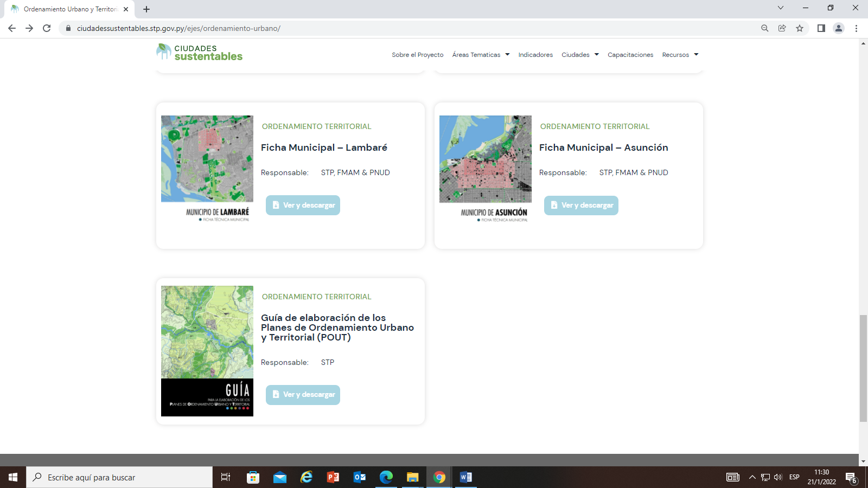
Task: Open Chrome profile avatar
Action: click(839, 28)
